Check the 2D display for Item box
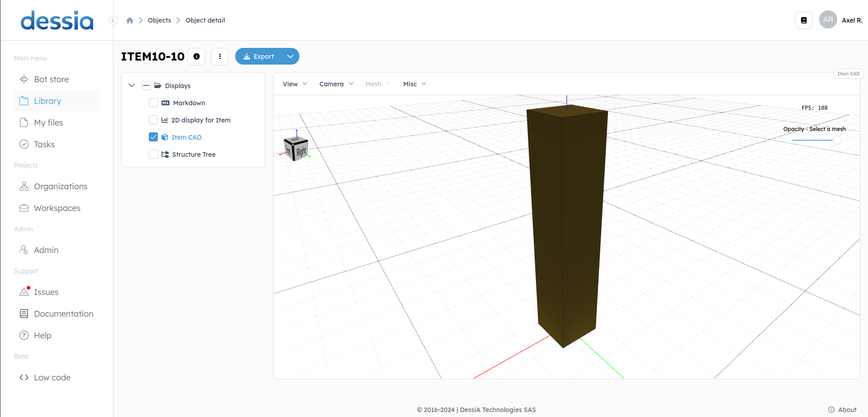Screen dimensions: 868x417 pos(153,120)
